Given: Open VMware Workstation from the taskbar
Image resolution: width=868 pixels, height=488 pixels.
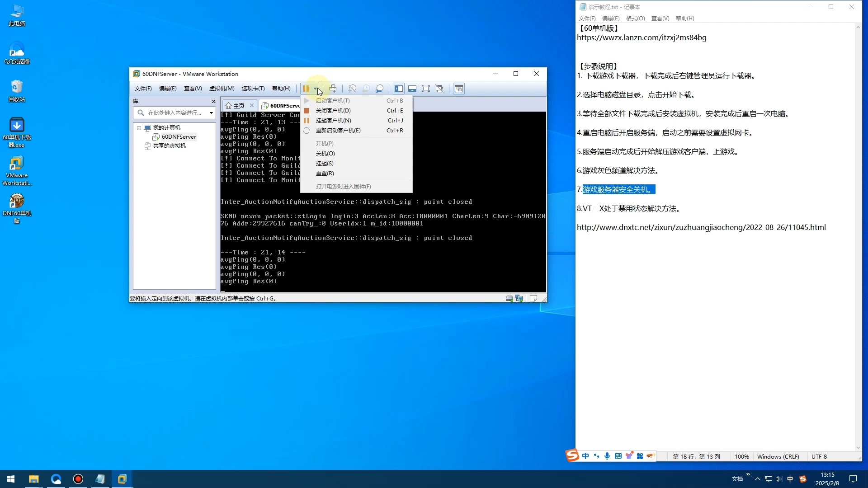Looking at the screenshot, I should pos(122,479).
